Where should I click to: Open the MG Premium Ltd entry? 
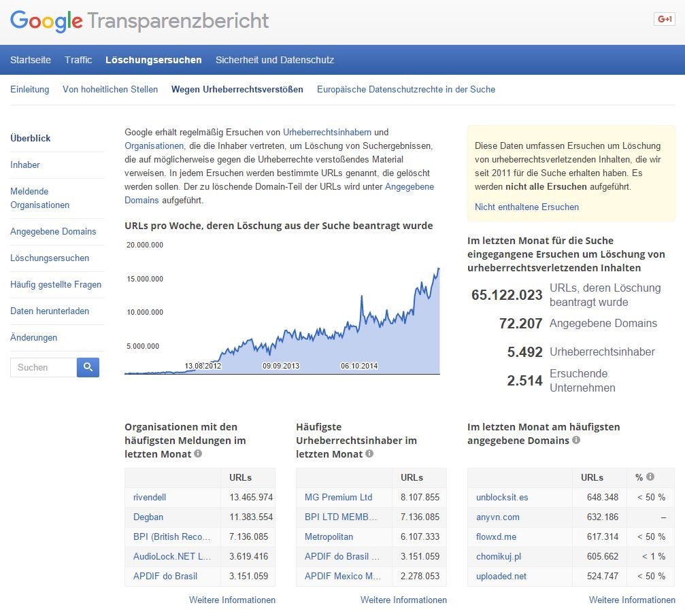pos(338,497)
